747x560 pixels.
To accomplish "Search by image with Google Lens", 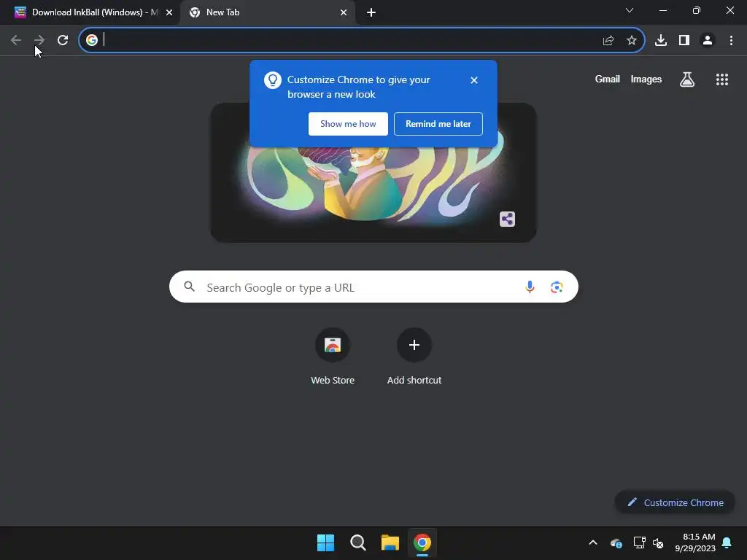I will pyautogui.click(x=557, y=287).
